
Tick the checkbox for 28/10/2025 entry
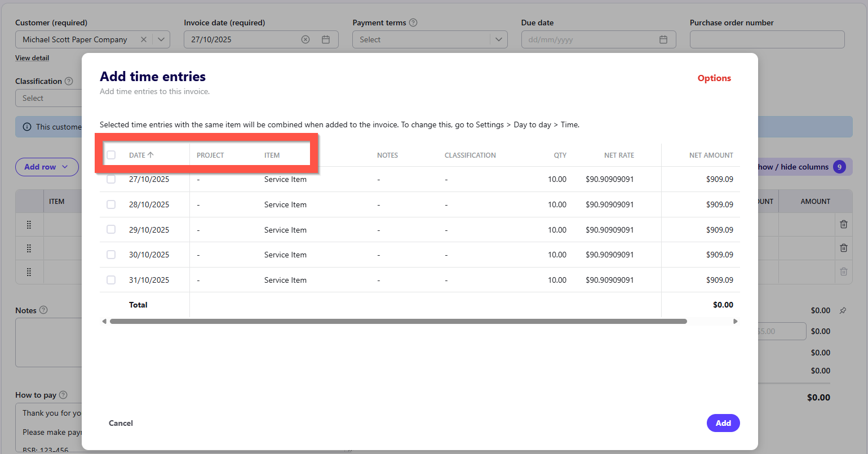tap(111, 204)
